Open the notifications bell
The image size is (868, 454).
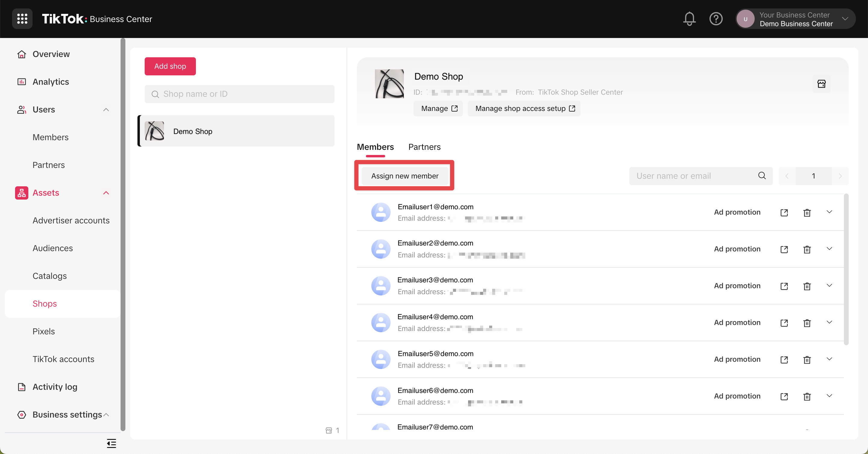(x=689, y=19)
